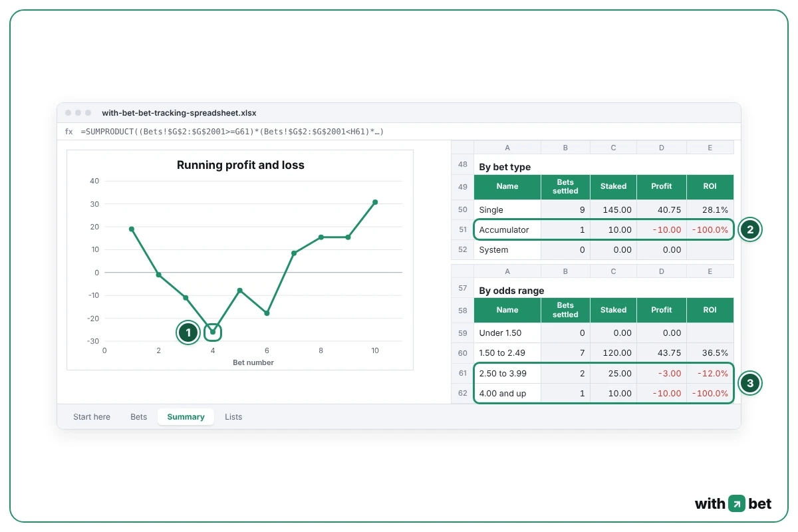Open the Start here sheet tab
This screenshot has width=798, height=532.
92,417
